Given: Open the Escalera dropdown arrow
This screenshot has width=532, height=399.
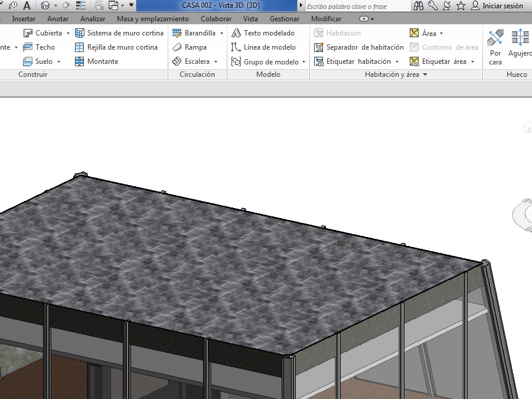Looking at the screenshot, I should pyautogui.click(x=216, y=62).
